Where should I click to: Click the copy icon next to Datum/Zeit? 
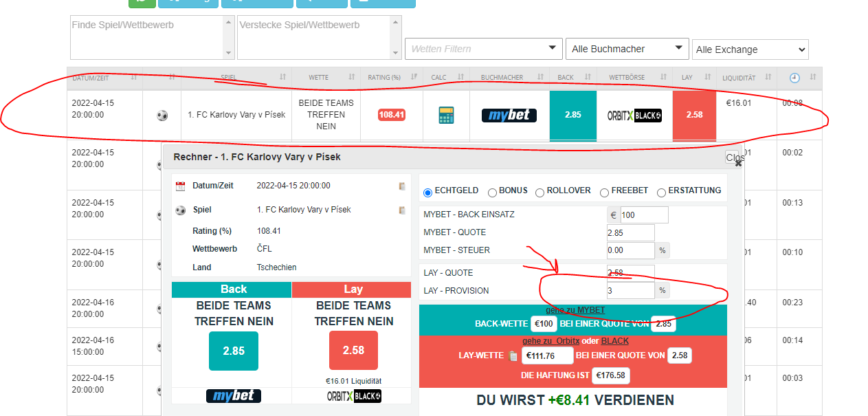point(402,186)
